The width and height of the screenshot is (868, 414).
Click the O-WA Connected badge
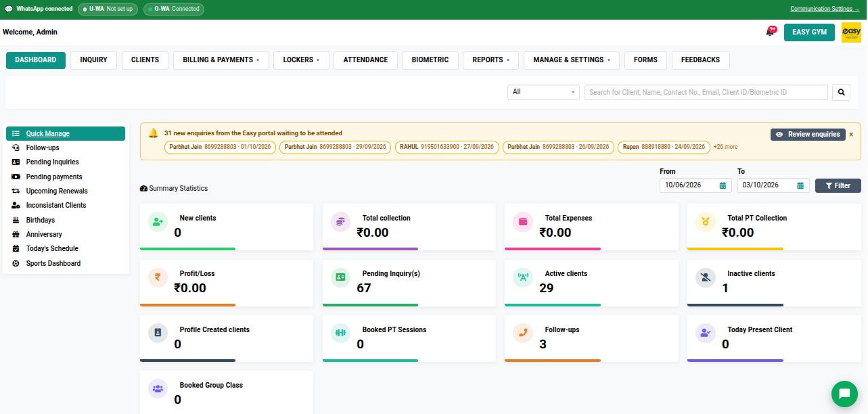(174, 9)
